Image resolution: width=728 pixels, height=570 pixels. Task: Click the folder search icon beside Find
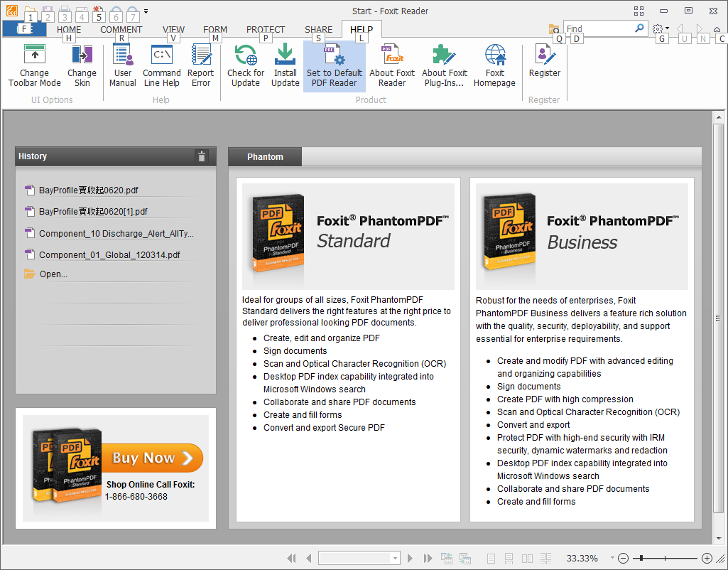point(554,29)
